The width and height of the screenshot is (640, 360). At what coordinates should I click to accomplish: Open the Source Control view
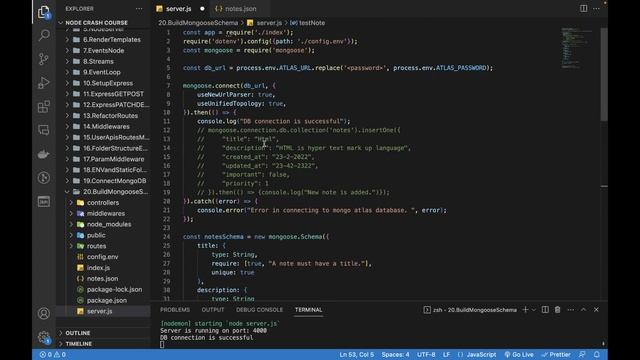[44, 59]
